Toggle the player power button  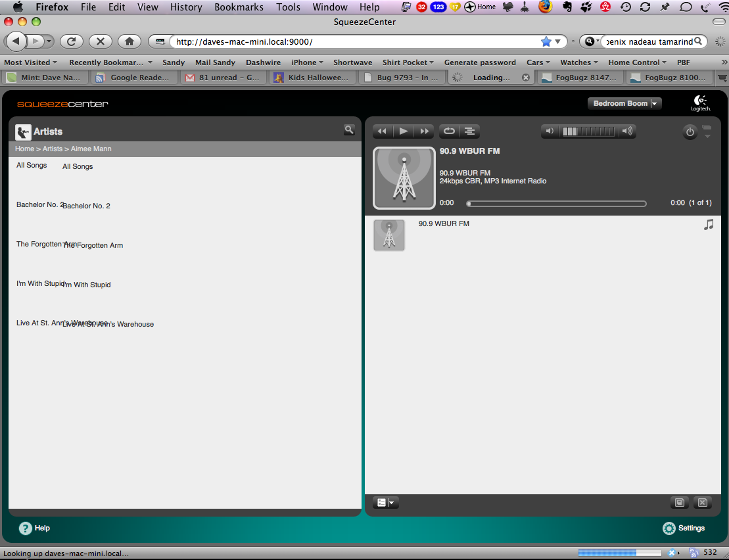[690, 132]
